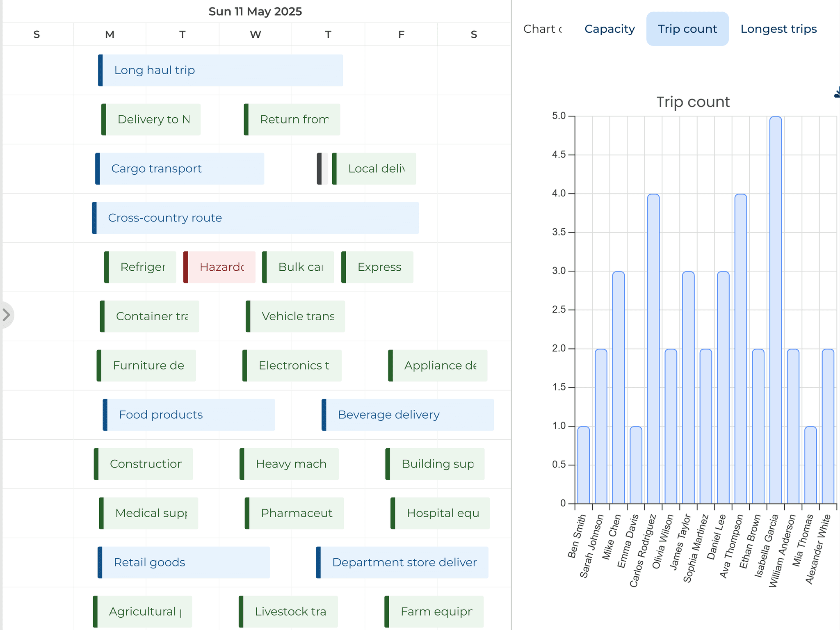Viewport: 840px width, 630px height.
Task: Click the Sun 11 May 2025 header
Action: point(255,11)
